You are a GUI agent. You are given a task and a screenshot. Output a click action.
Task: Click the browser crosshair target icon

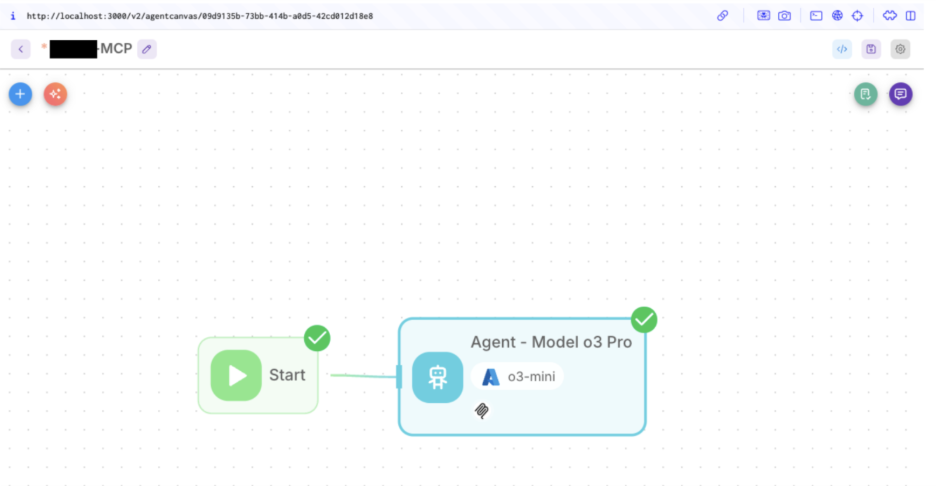857,16
